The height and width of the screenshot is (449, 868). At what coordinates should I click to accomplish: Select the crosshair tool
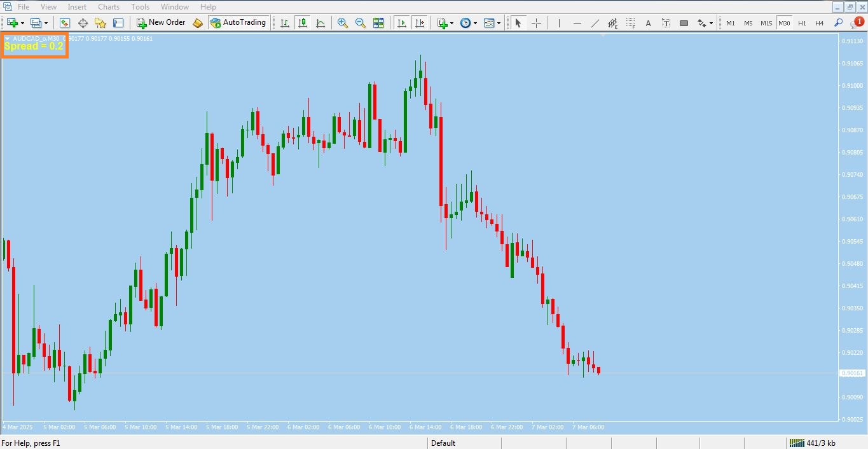pos(536,23)
